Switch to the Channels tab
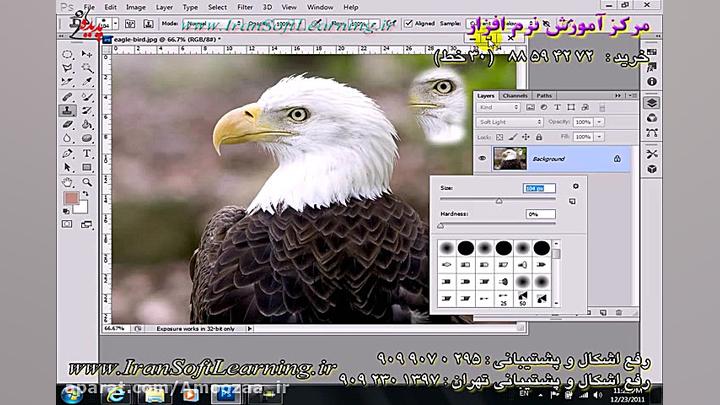Viewport: 720px width, 405px height. tap(515, 96)
